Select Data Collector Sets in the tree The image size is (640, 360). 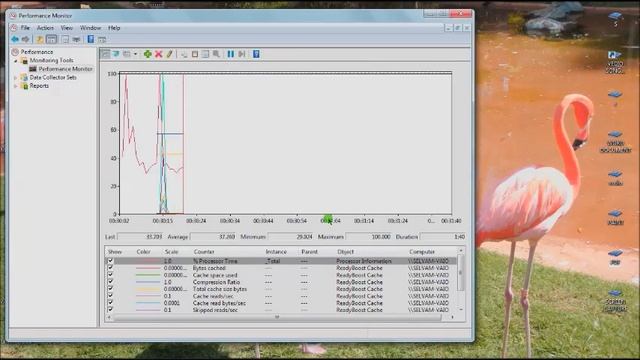click(53, 77)
